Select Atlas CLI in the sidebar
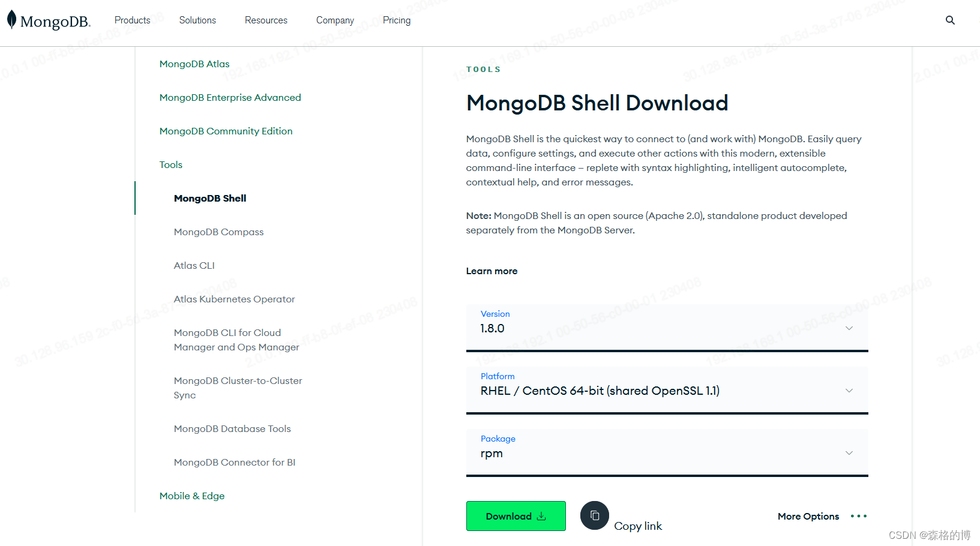This screenshot has width=980, height=546. pyautogui.click(x=194, y=265)
